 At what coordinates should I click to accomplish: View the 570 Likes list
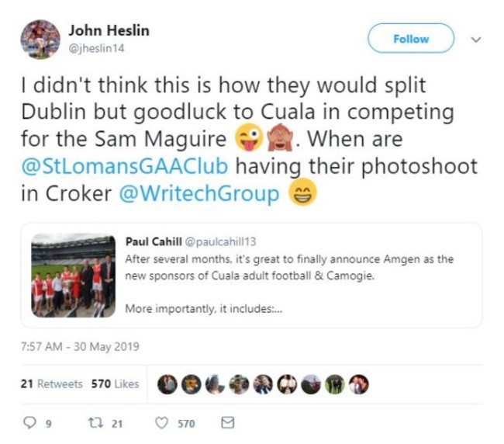(115, 383)
